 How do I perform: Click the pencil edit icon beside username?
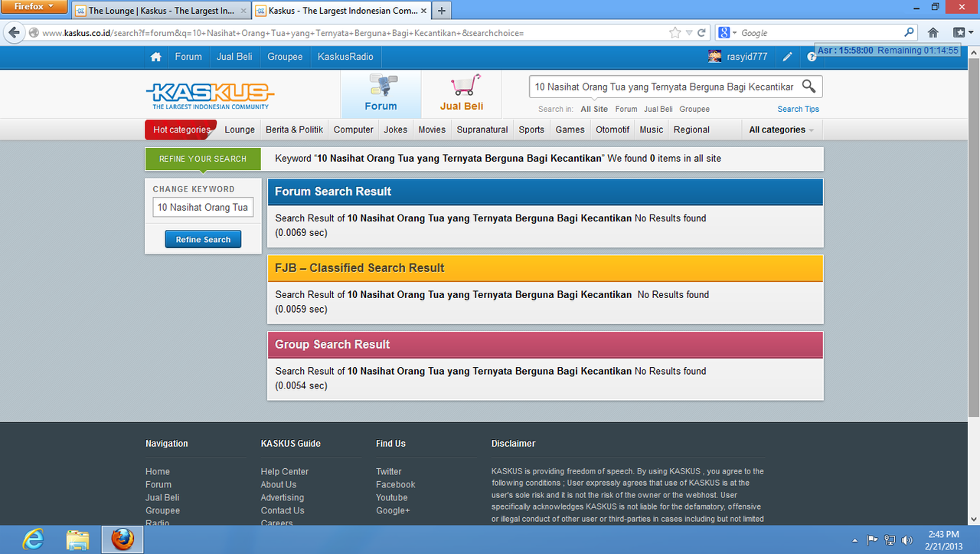coord(787,57)
